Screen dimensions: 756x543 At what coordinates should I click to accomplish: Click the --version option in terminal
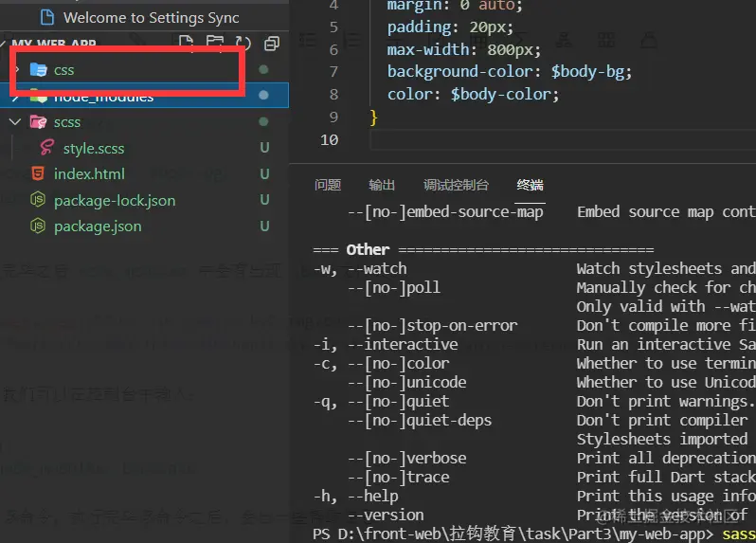[x=386, y=515]
